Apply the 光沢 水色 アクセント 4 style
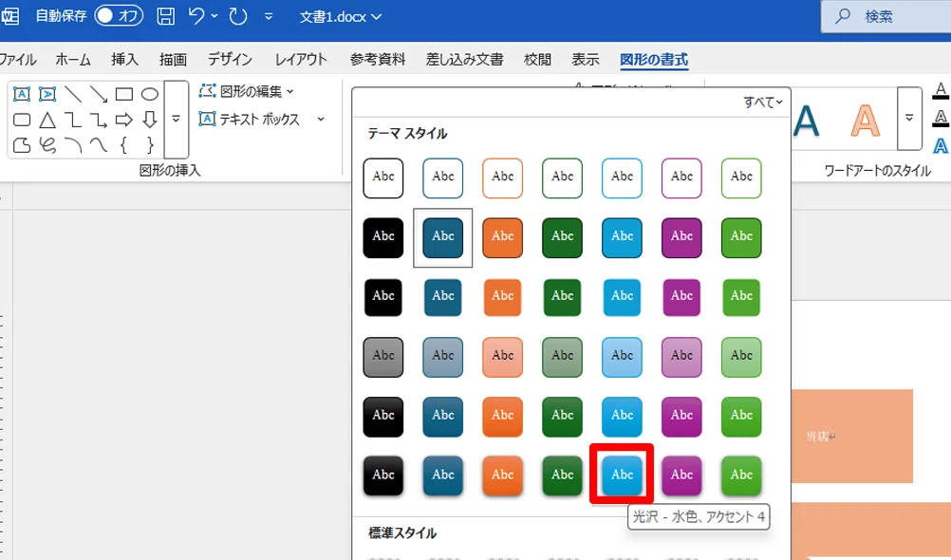 coord(623,476)
